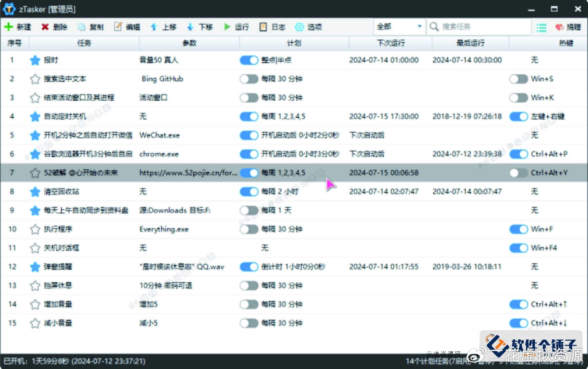Move the selected task down with 下移
This screenshot has width=588, height=369.
(201, 27)
